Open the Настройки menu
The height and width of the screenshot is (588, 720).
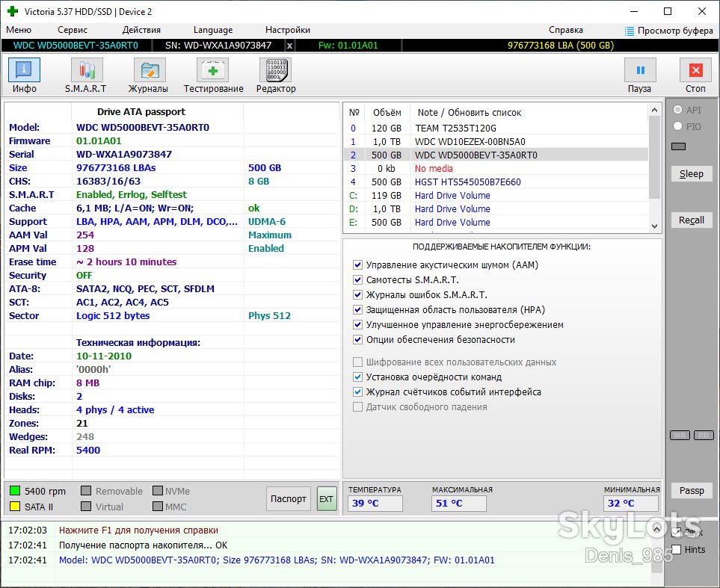(287, 30)
